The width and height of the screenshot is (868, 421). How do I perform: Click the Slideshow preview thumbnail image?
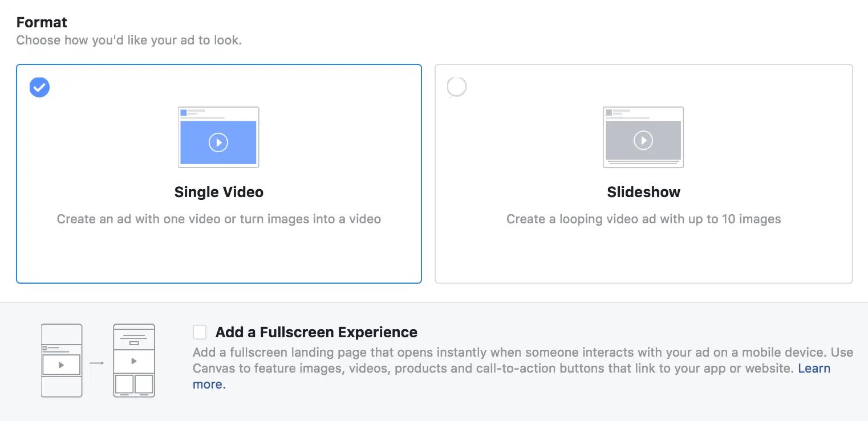[x=643, y=136]
